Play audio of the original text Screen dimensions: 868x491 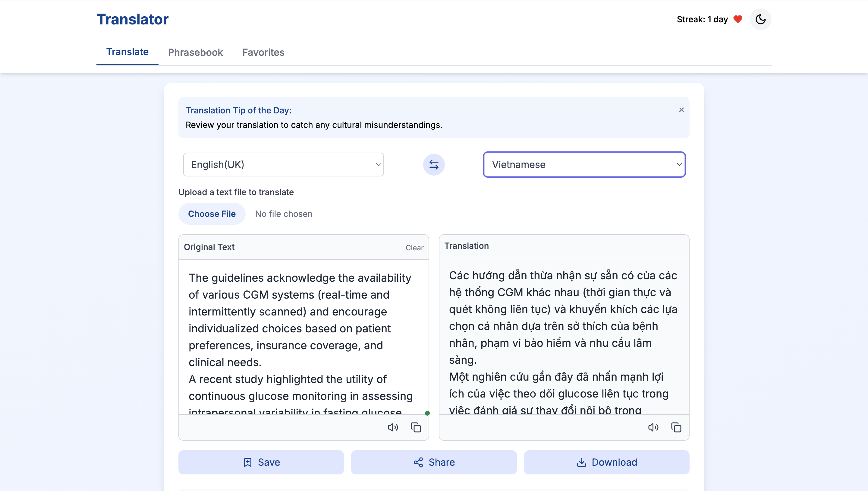coord(392,427)
